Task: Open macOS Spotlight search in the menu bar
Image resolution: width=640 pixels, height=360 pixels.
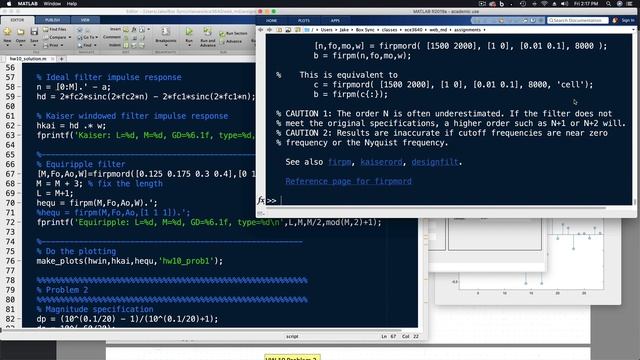Action: 608,4
